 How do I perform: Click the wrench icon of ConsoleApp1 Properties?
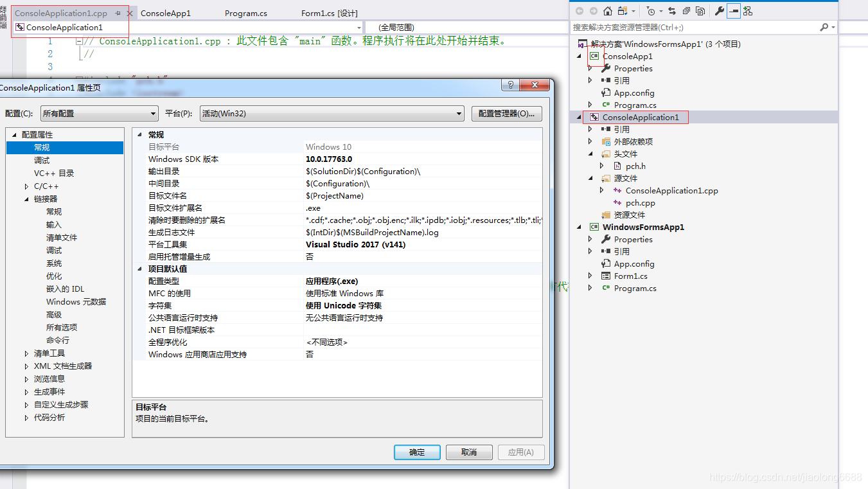coord(606,68)
